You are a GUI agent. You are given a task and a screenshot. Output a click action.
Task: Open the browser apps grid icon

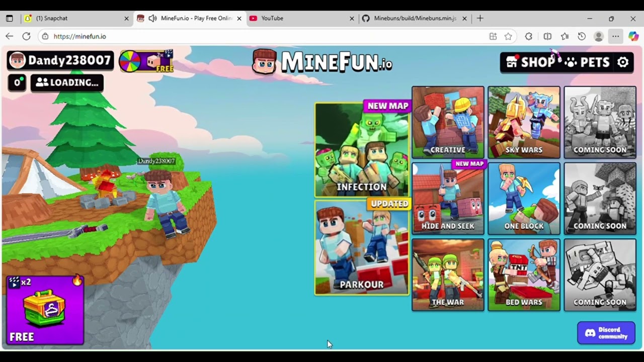(x=493, y=36)
